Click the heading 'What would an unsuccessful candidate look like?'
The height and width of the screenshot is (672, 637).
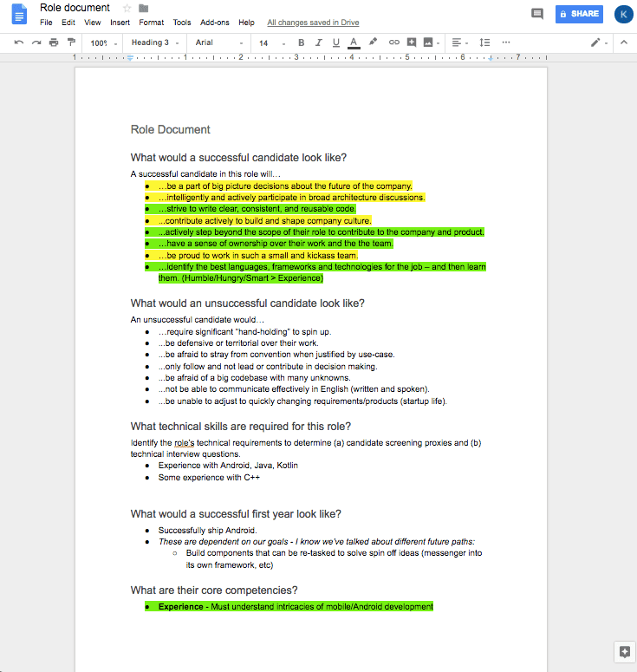coord(248,303)
